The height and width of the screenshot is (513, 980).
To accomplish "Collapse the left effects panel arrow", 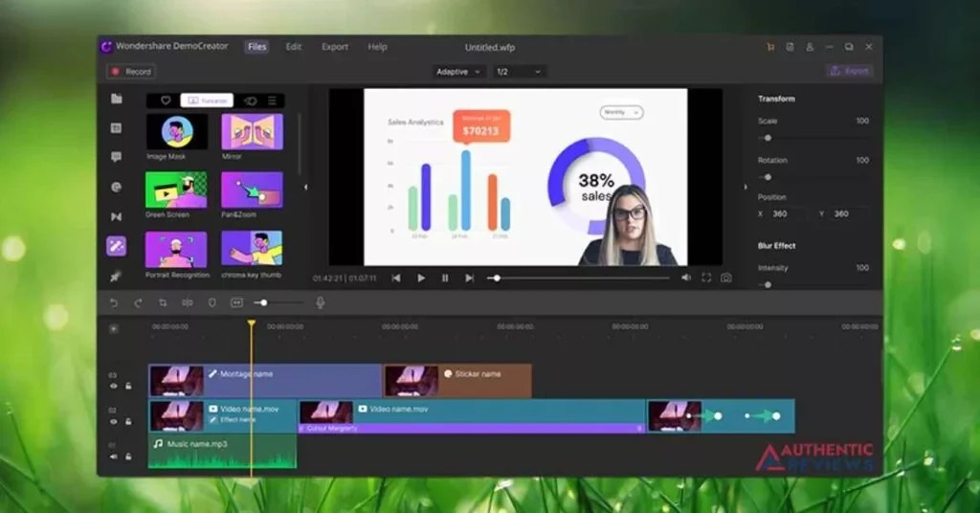I will pyautogui.click(x=305, y=187).
